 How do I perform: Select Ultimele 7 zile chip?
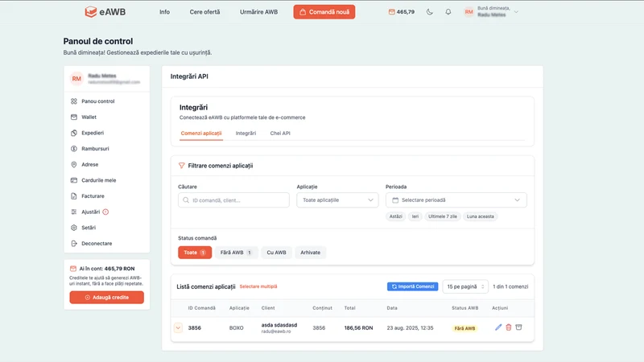click(442, 216)
